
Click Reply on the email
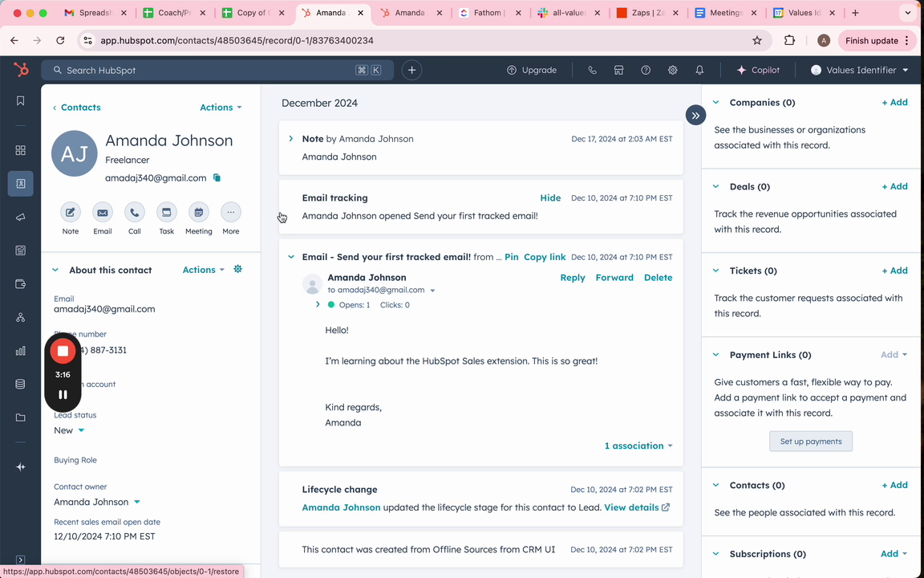[x=572, y=278]
